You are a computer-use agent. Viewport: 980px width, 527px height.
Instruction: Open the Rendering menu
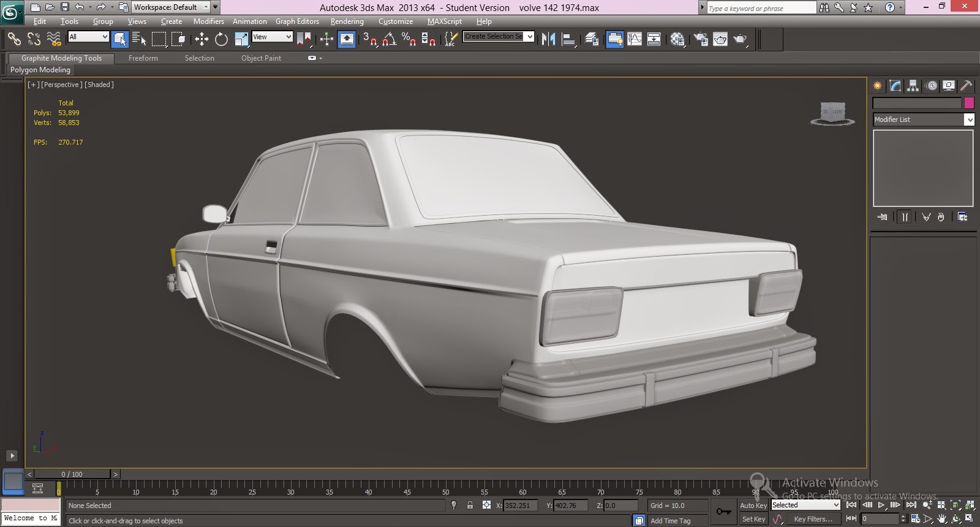point(347,21)
